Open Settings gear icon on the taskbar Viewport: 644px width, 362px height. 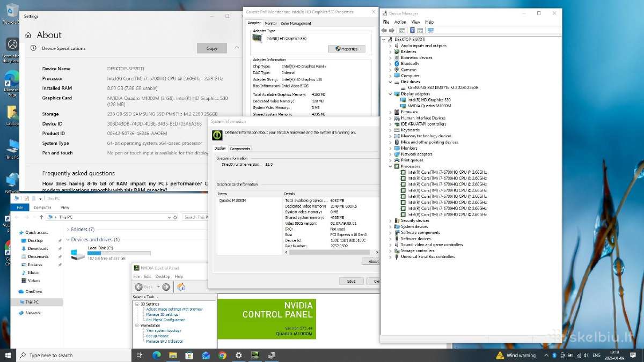(x=239, y=355)
